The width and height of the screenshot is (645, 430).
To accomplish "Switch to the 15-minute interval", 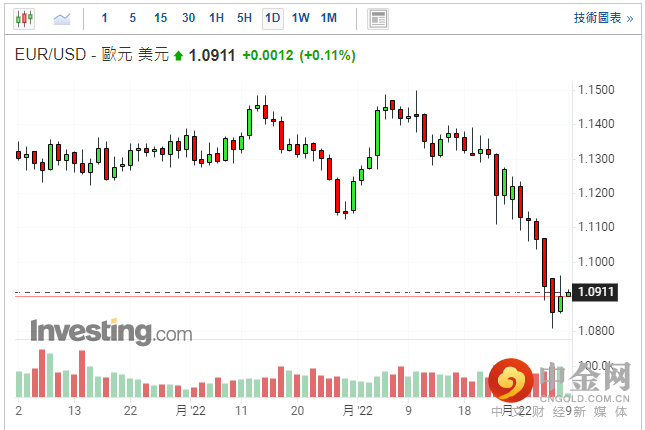I will click(160, 18).
